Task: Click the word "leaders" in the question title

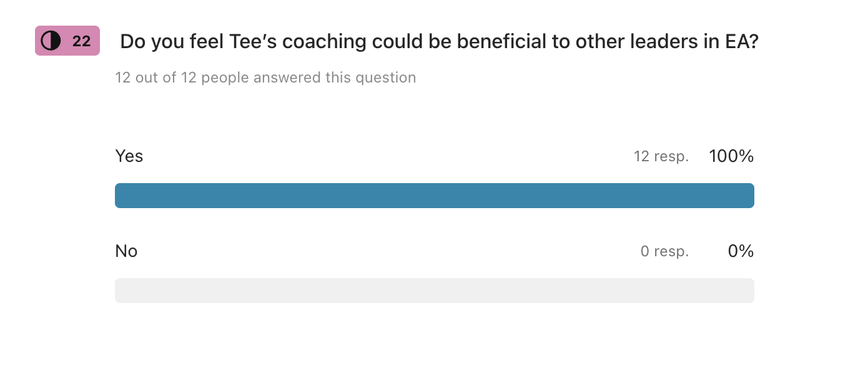Action: point(646,42)
